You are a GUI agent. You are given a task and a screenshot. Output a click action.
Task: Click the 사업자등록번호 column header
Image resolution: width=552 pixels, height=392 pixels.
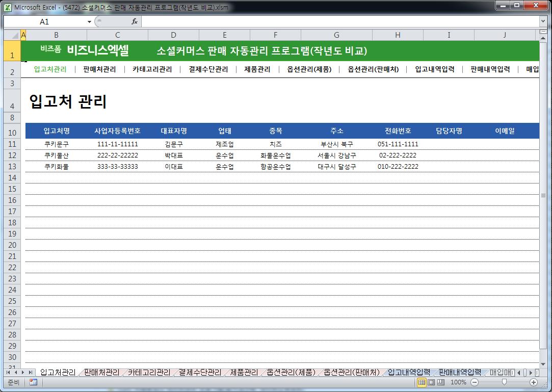tap(118, 131)
